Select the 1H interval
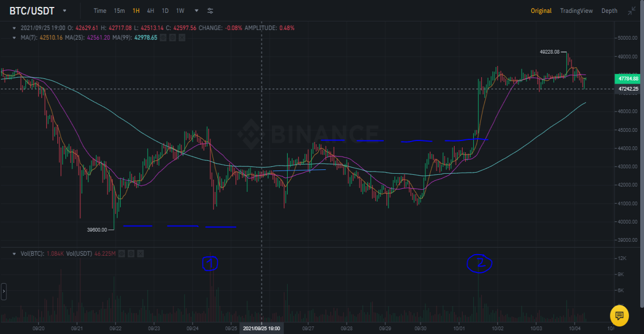Viewport: 644px width, 334px height. click(x=136, y=11)
